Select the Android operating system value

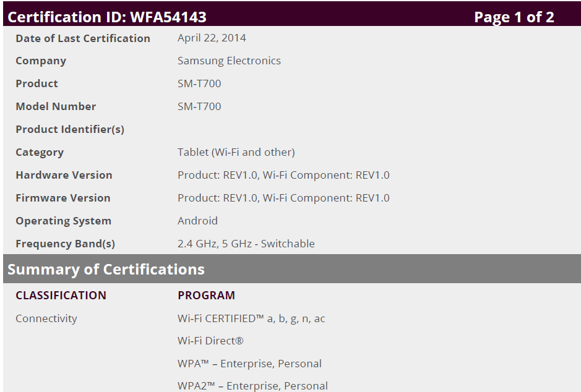tap(197, 221)
